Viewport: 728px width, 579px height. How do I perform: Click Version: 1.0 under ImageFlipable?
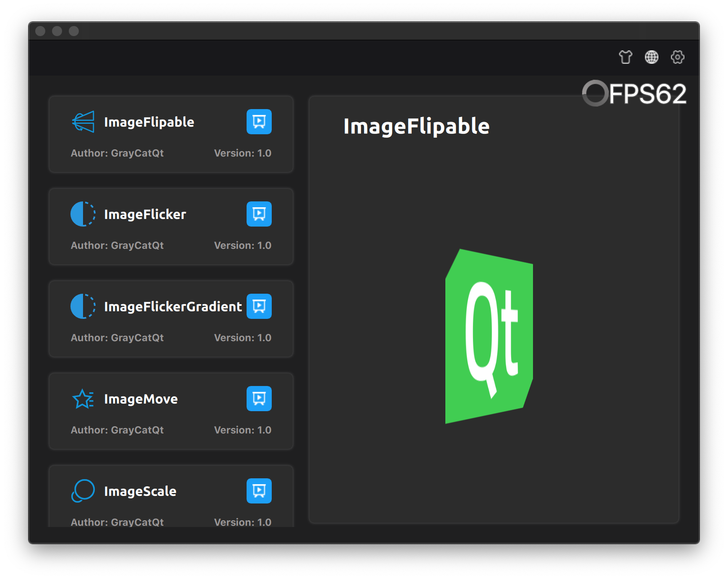(x=242, y=153)
